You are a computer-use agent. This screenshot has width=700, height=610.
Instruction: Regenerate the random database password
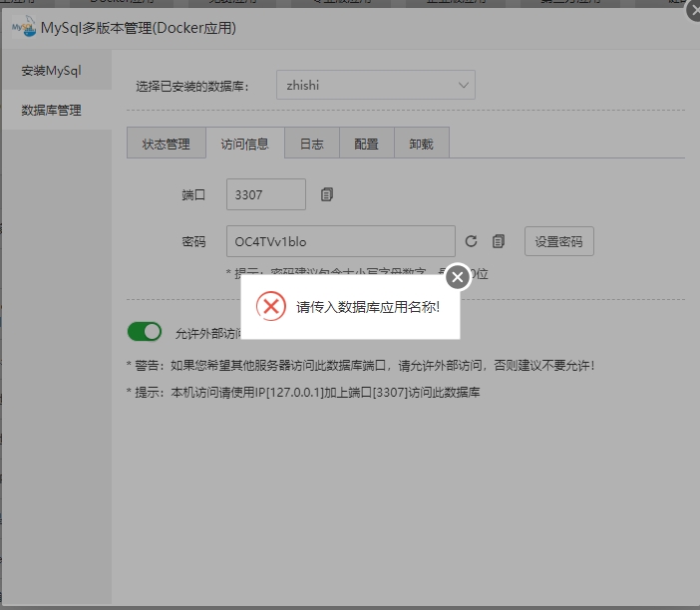pos(471,241)
